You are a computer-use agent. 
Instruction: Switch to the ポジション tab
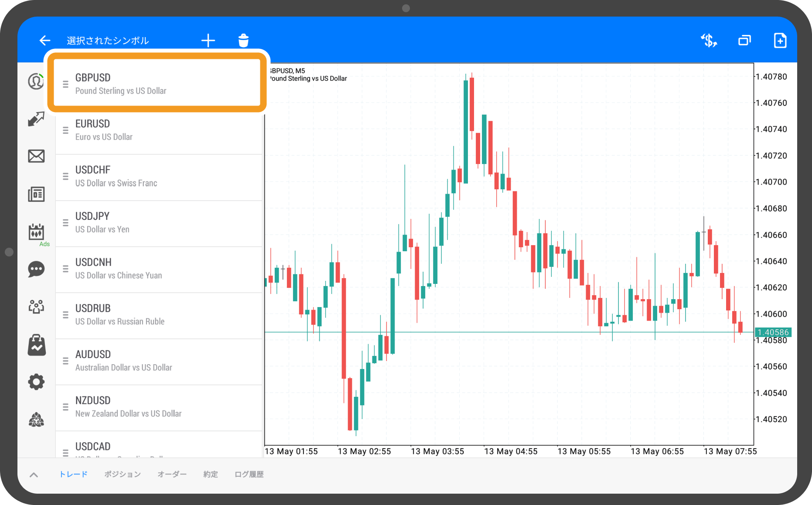[123, 474]
